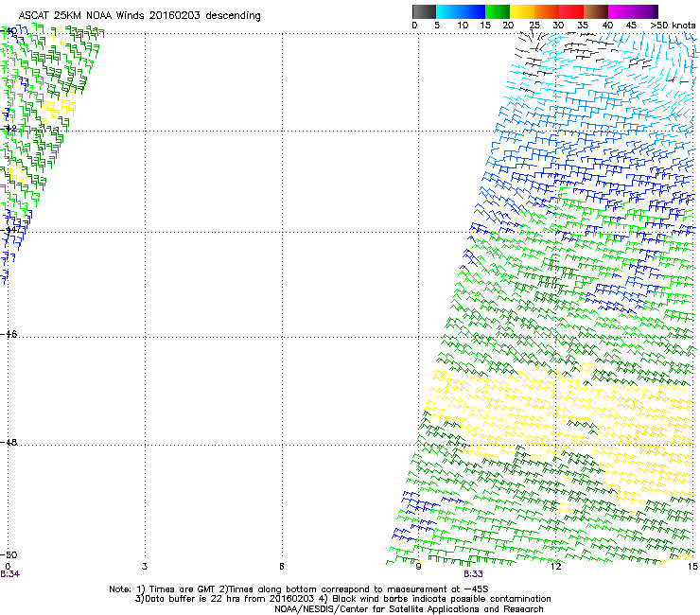This screenshot has height=615, width=700.
Task: Click the latitude axis label '-48'
Action: click(x=9, y=442)
